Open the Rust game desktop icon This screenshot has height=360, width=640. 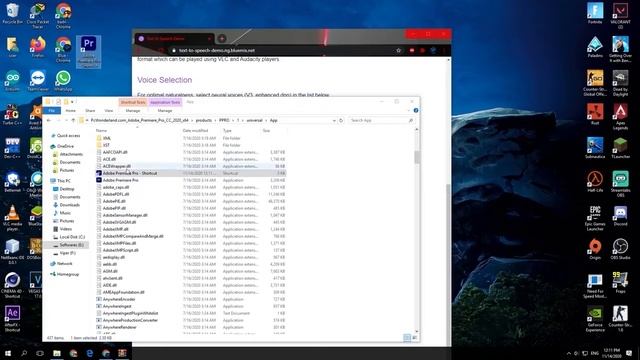(x=595, y=114)
